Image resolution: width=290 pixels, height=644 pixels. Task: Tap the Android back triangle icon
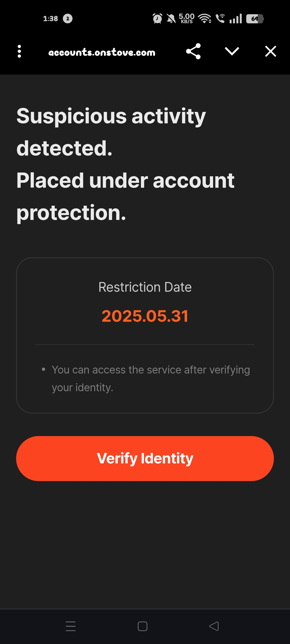click(214, 626)
